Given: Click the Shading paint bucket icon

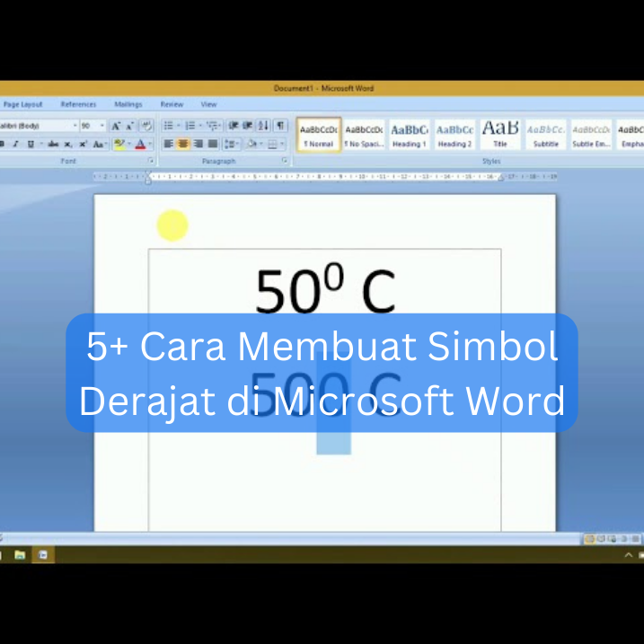Looking at the screenshot, I should tap(251, 145).
